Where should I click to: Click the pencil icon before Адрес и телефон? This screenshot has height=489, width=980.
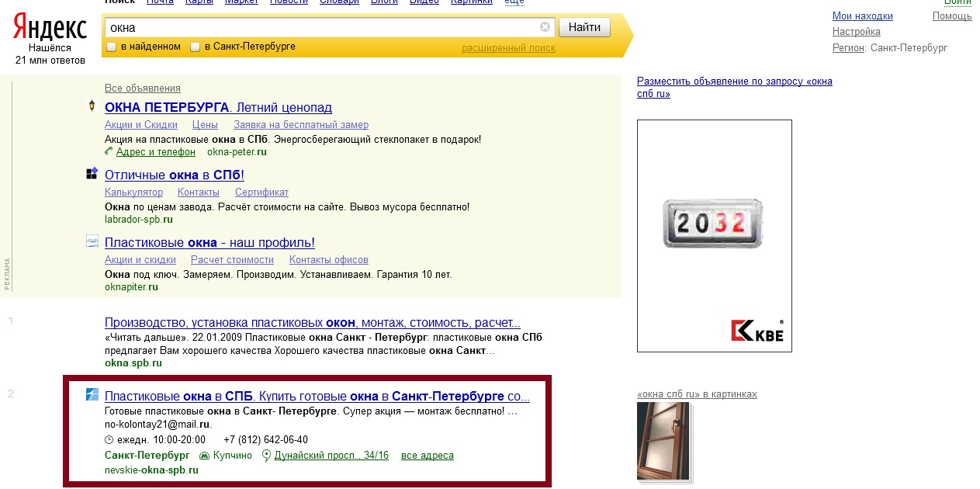pos(109,151)
